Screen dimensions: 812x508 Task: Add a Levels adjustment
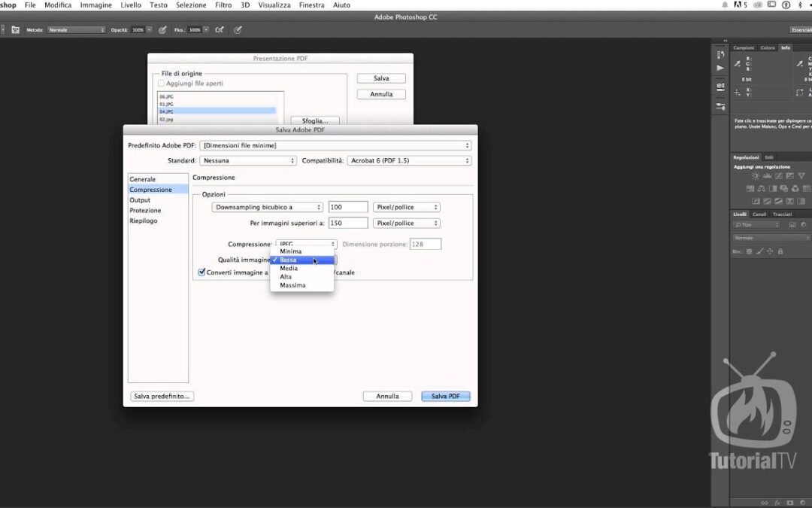tap(767, 176)
